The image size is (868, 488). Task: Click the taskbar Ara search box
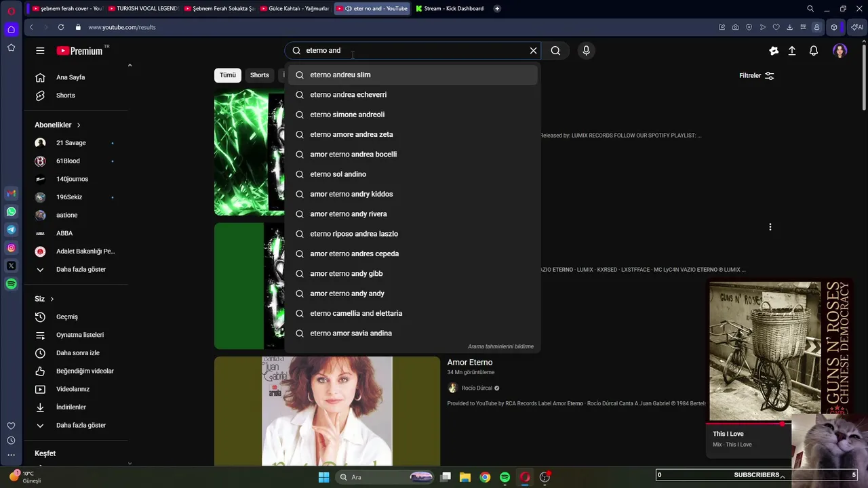385,477
